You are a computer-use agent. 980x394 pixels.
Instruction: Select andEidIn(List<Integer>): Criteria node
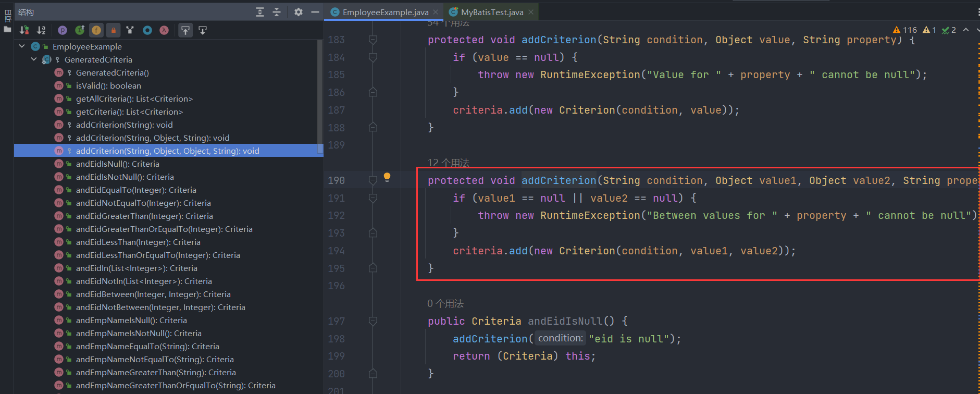[x=137, y=268]
